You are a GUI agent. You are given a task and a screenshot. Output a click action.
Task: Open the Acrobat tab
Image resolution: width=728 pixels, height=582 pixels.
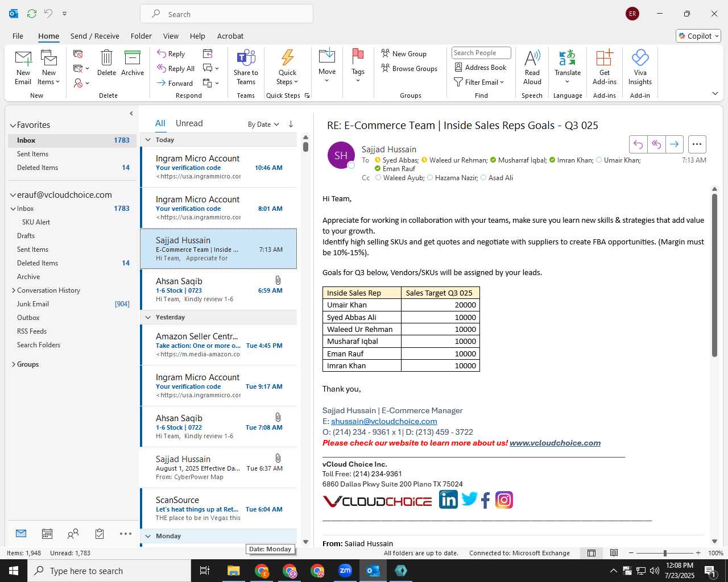[x=230, y=36]
